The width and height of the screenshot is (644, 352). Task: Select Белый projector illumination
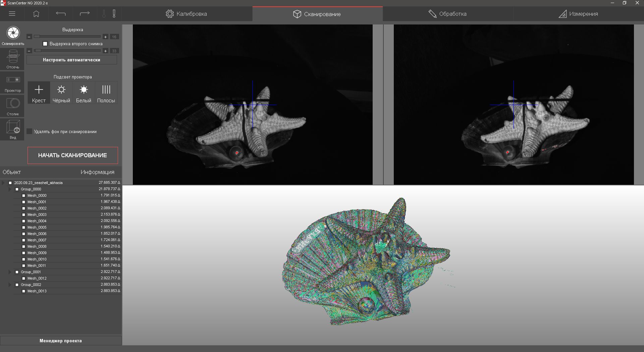pos(84,93)
